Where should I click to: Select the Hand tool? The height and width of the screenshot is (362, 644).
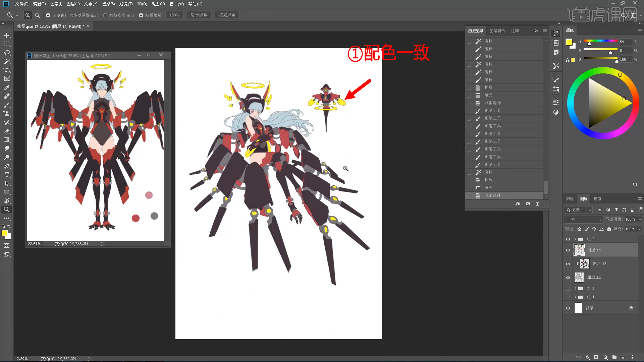7,201
